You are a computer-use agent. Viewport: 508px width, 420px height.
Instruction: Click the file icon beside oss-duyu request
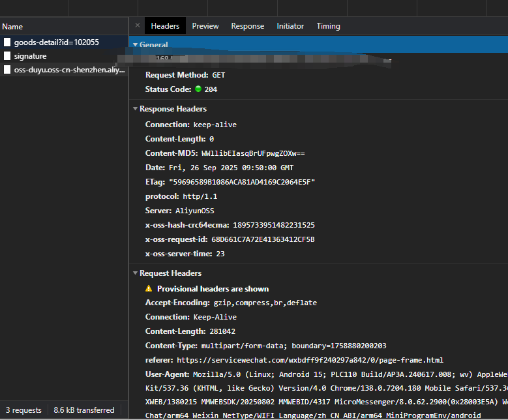[x=7, y=70]
